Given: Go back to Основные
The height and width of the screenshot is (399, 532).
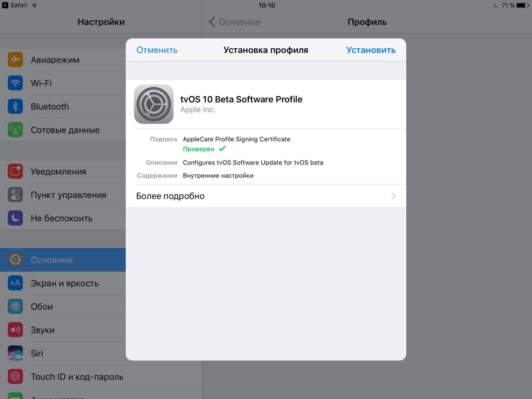Looking at the screenshot, I should (235, 22).
